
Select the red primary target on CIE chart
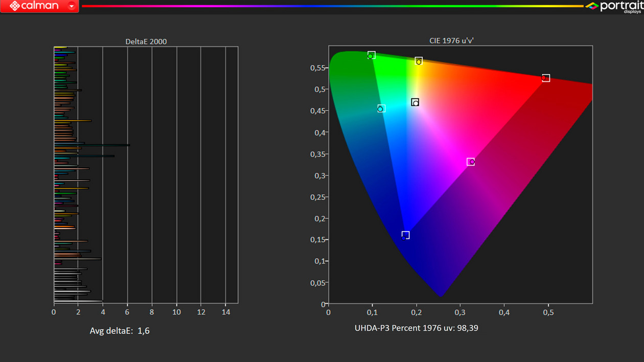[546, 78]
